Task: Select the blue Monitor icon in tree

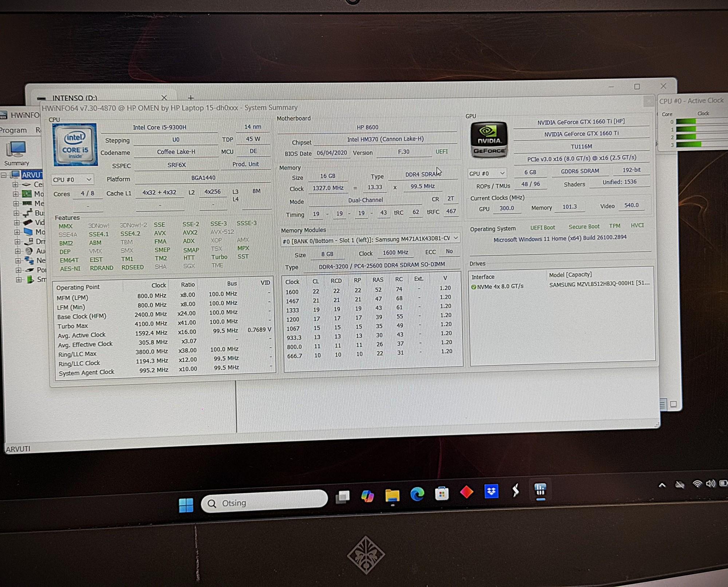Action: pyautogui.click(x=28, y=232)
